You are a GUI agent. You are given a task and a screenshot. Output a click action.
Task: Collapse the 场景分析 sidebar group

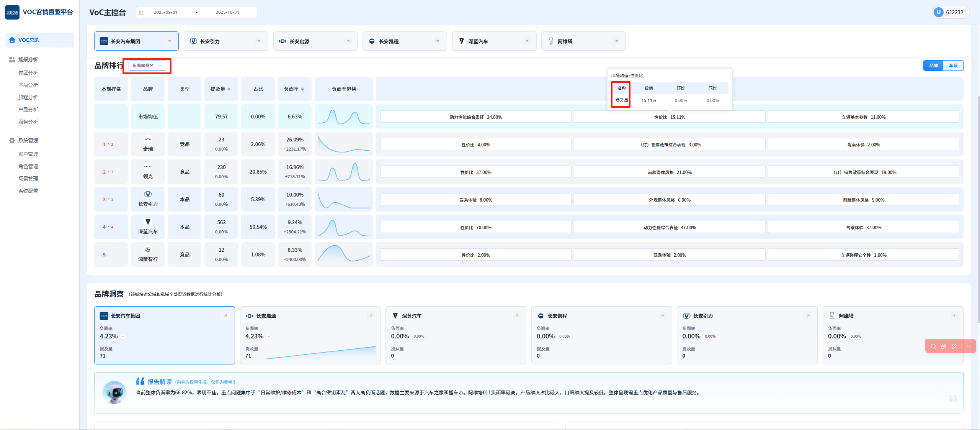point(28,59)
